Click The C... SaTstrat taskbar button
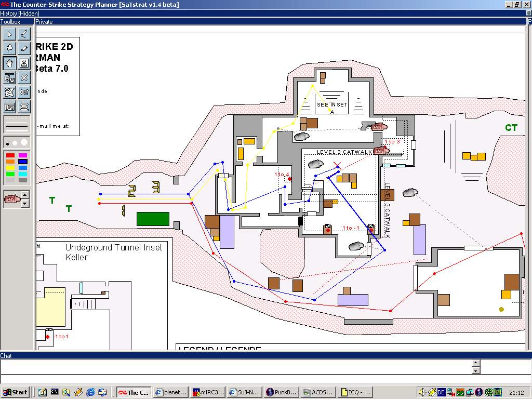 tap(134, 392)
